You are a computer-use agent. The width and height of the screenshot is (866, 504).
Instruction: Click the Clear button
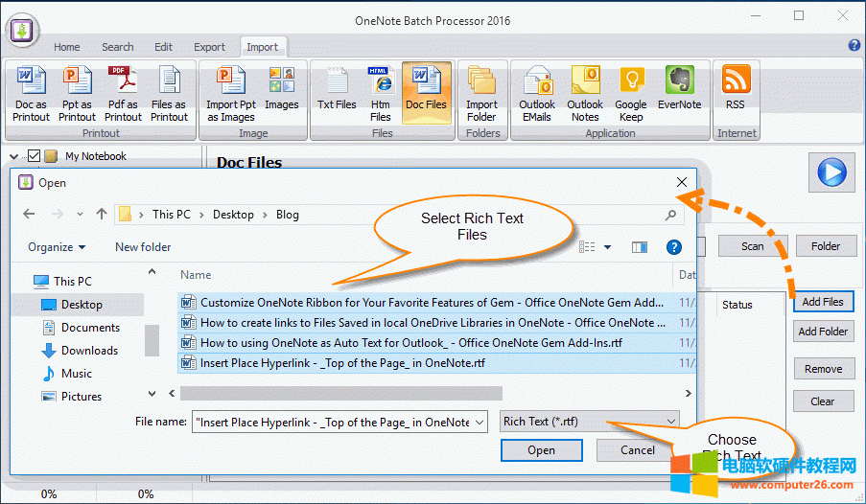[823, 401]
